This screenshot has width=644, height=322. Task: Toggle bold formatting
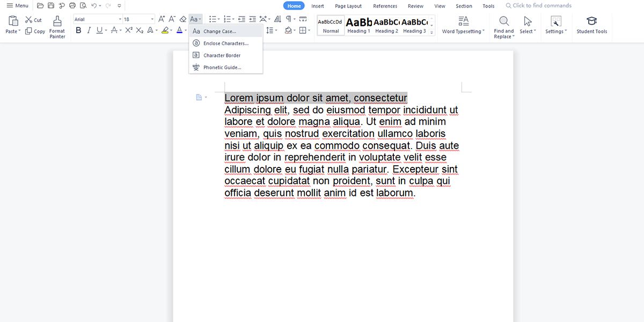78,30
